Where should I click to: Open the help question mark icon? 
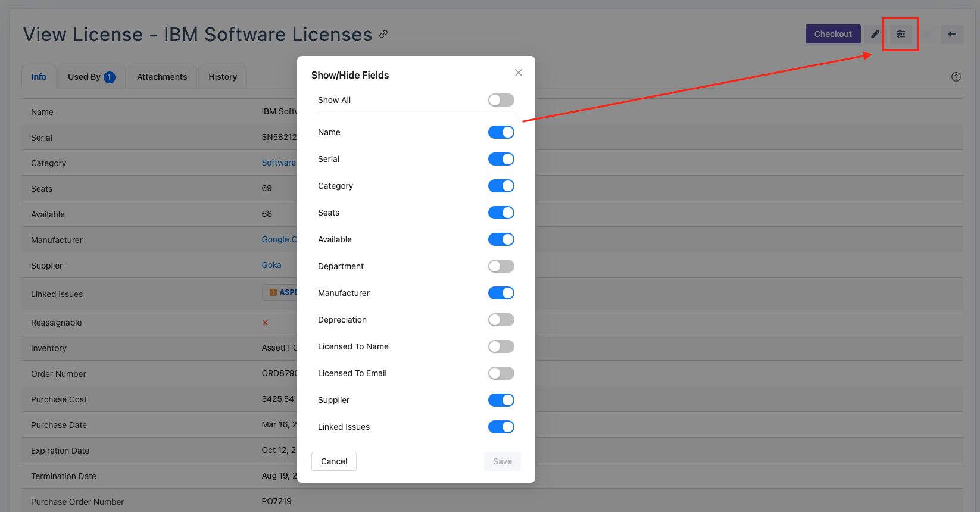956,77
